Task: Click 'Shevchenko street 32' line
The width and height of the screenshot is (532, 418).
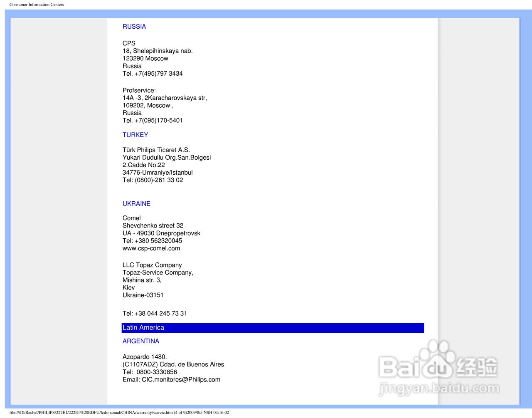Action: click(x=153, y=225)
